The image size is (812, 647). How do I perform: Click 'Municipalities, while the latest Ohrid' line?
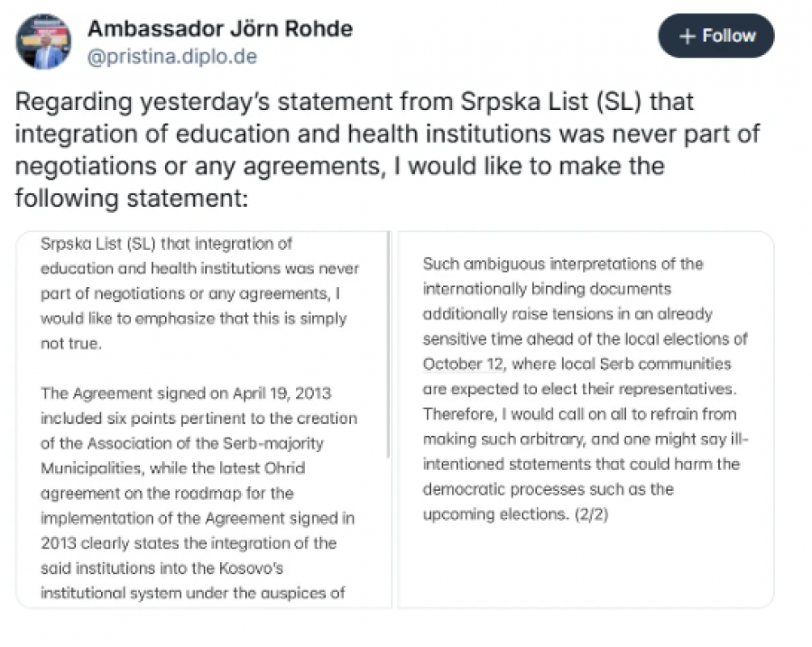(173, 468)
